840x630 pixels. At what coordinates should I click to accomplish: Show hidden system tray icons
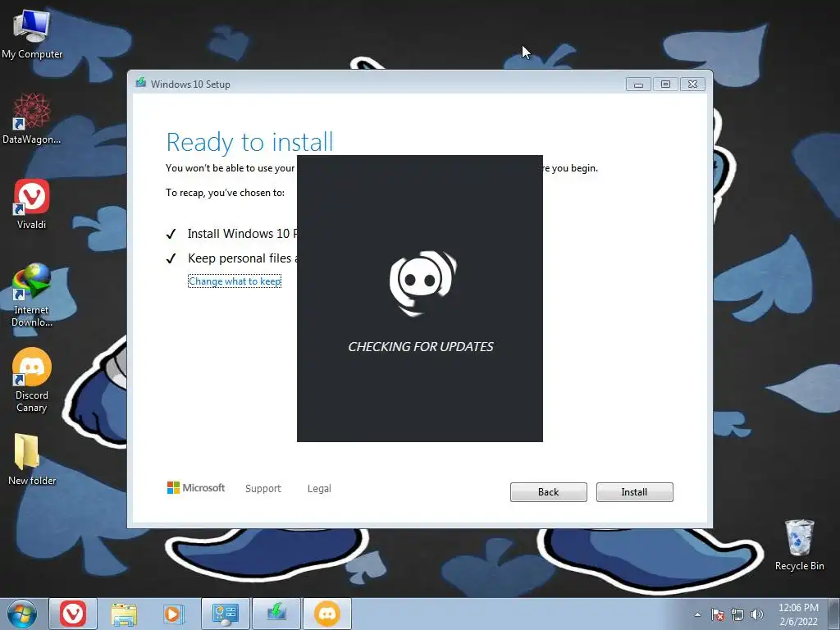(x=697, y=614)
